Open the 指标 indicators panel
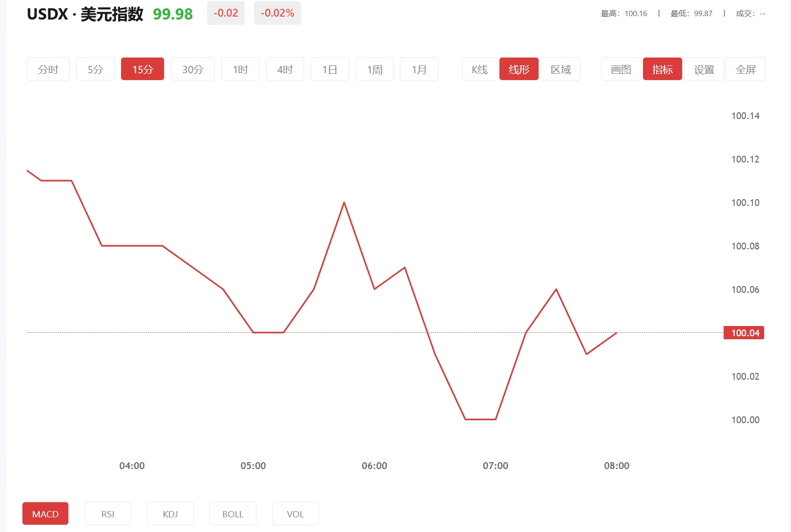Image resolution: width=791 pixels, height=532 pixels. point(662,69)
